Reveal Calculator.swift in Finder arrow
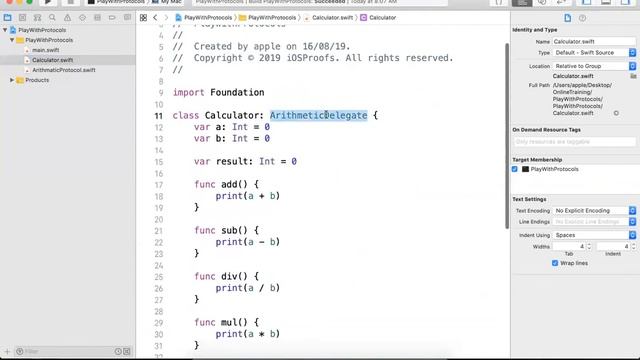 click(616, 113)
